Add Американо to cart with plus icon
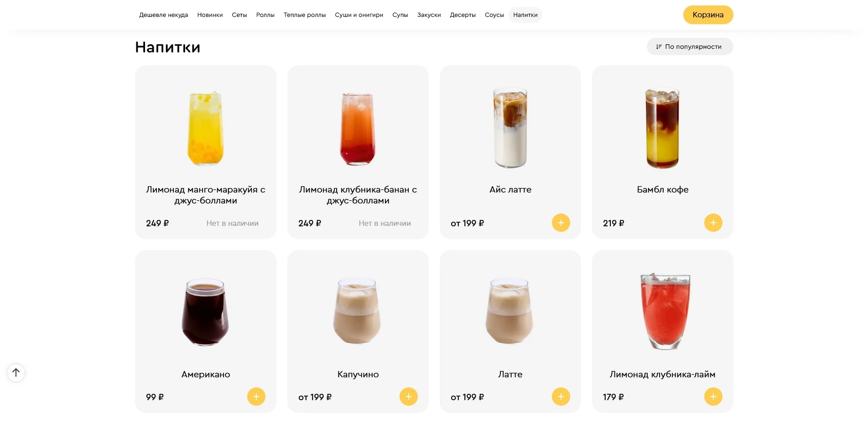The width and height of the screenshot is (868, 423). (256, 397)
